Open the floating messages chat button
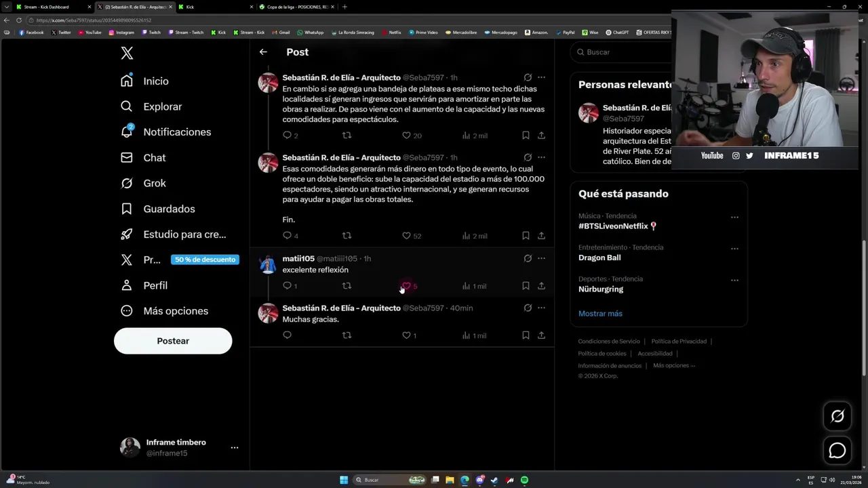Viewport: 868px width, 488px height. coord(837,450)
